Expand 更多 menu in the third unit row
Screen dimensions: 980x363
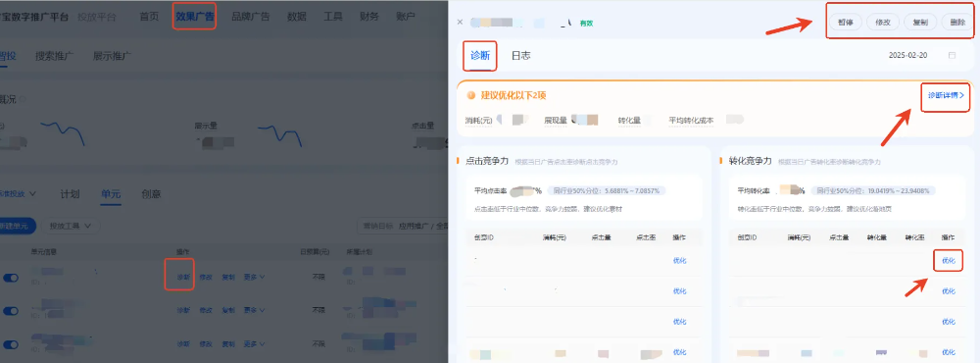click(255, 343)
